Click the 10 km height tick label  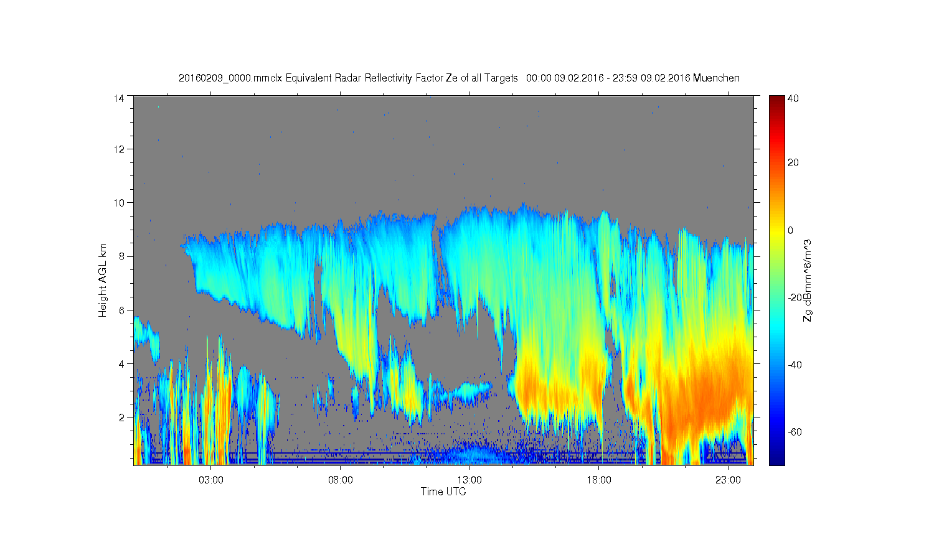click(x=118, y=203)
